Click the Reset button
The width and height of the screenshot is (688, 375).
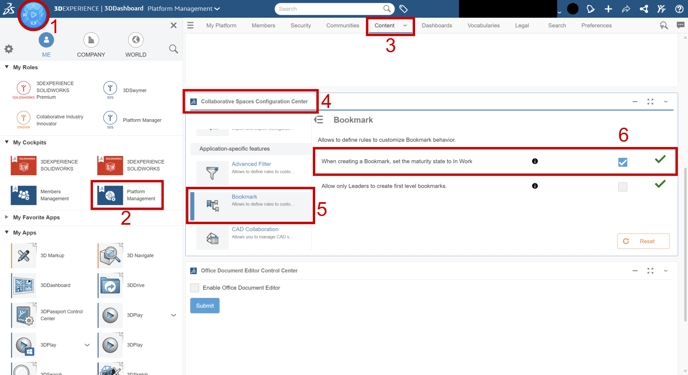pos(643,241)
